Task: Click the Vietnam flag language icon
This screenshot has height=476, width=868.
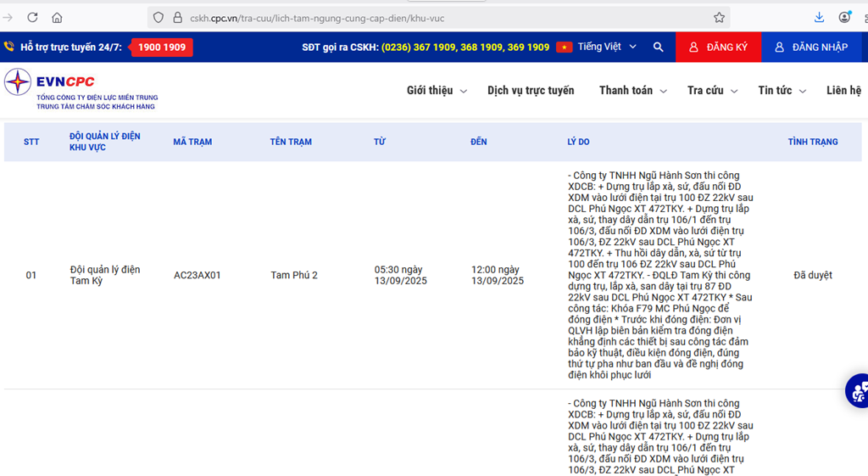Action: point(564,48)
